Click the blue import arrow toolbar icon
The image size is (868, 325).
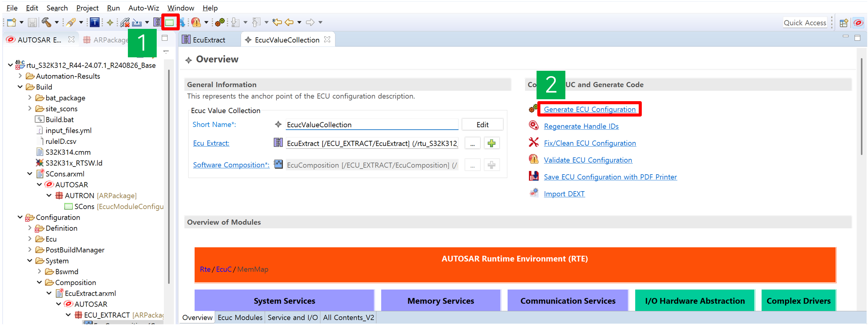click(137, 22)
